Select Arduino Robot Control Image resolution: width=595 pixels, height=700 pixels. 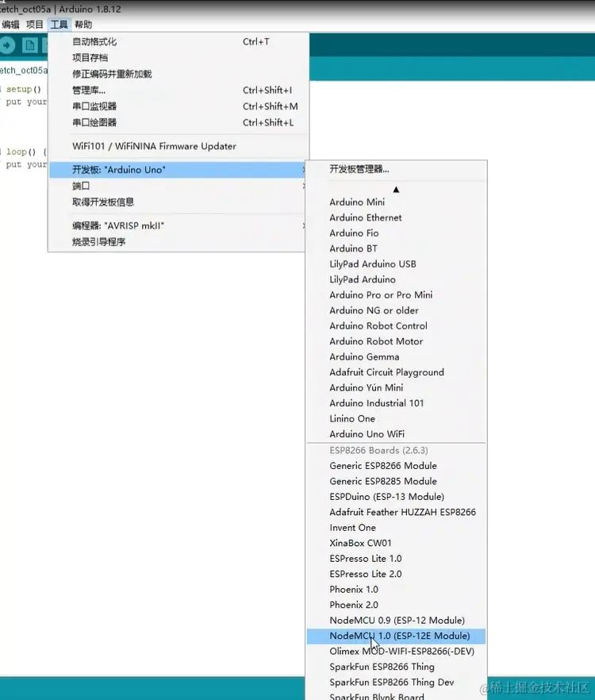(397, 326)
